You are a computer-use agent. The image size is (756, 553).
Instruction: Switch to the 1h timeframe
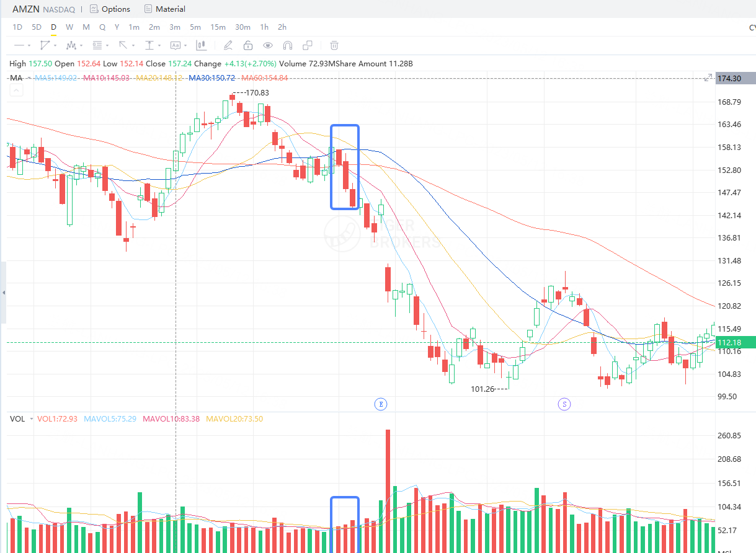click(264, 27)
